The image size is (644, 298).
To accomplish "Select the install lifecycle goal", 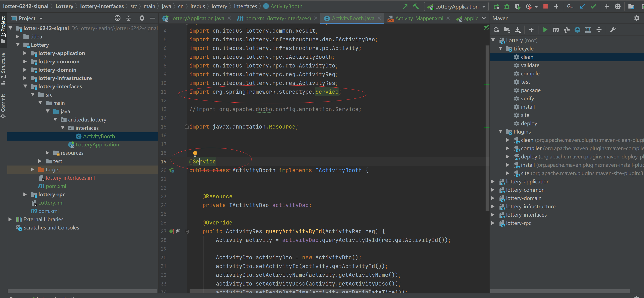I will (527, 107).
